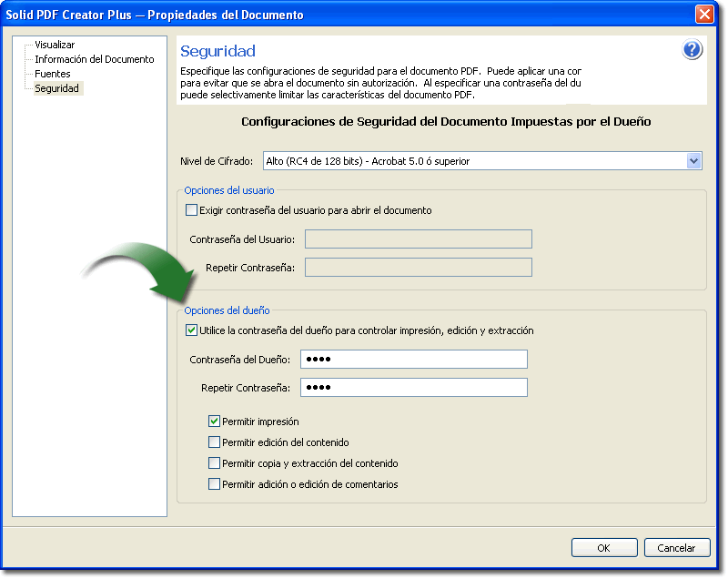Viewport: 728px width, 579px height.
Task: Close the Propiedades del Documento dialog
Action: click(704, 15)
